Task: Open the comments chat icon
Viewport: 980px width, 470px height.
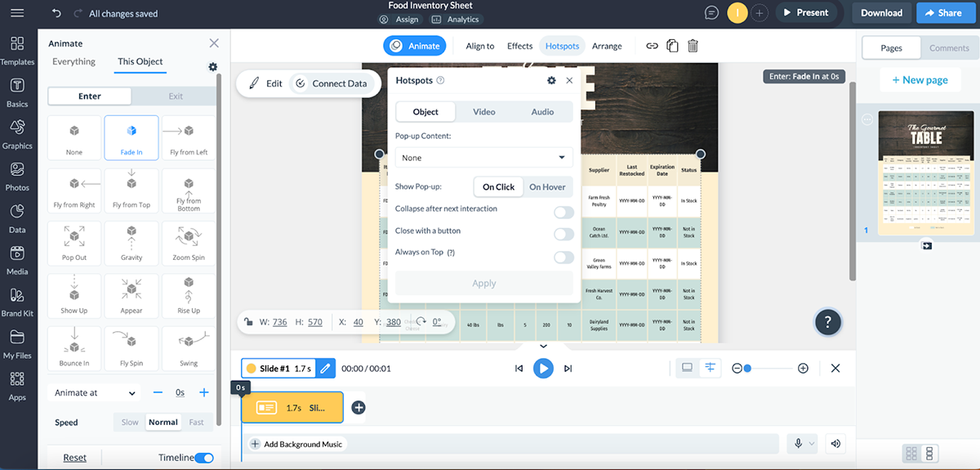Action: coord(712,13)
